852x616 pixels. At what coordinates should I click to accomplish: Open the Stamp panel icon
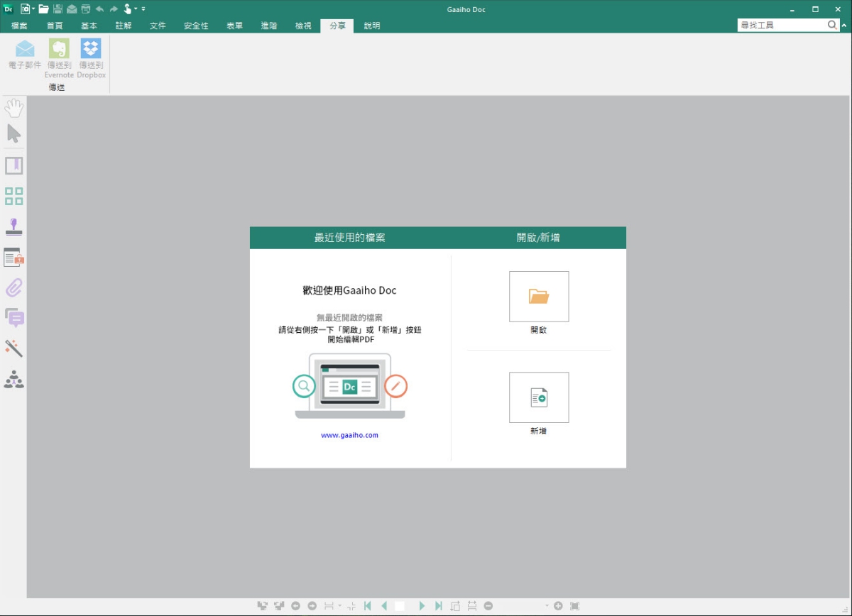(x=14, y=227)
